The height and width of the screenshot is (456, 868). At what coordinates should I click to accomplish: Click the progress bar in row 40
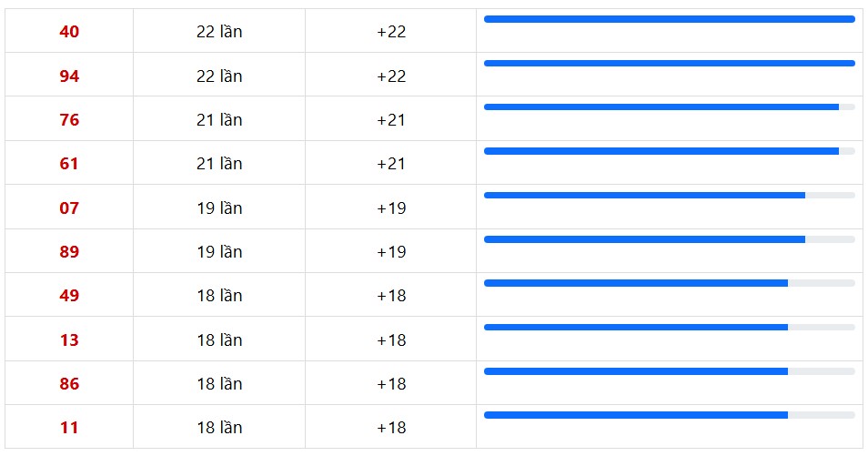tap(669, 19)
